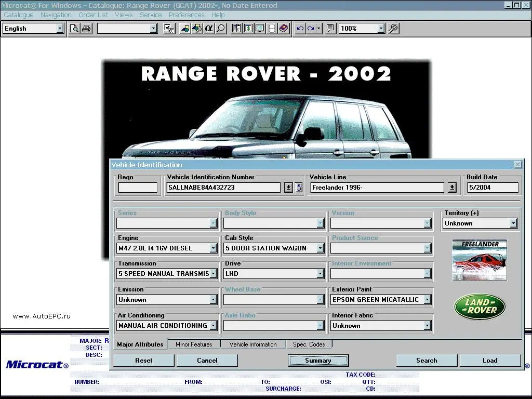Expand the Exterior Paint dropdown
This screenshot has height=399, width=532.
pyautogui.click(x=427, y=300)
